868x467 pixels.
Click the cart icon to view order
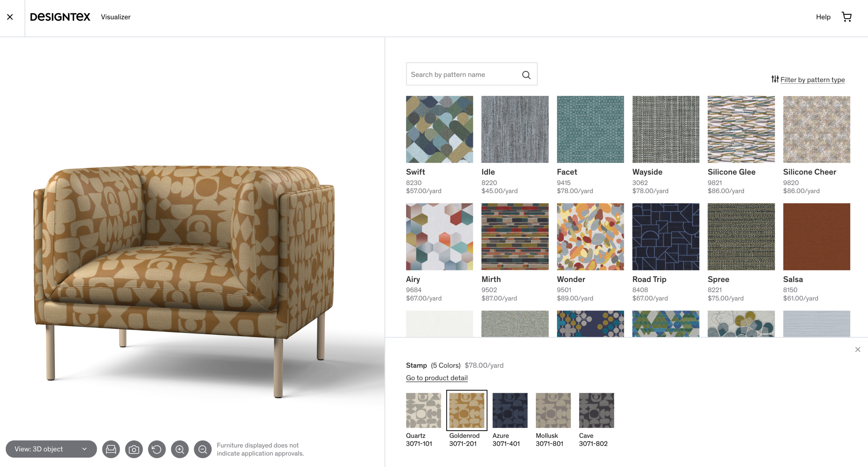tap(847, 17)
